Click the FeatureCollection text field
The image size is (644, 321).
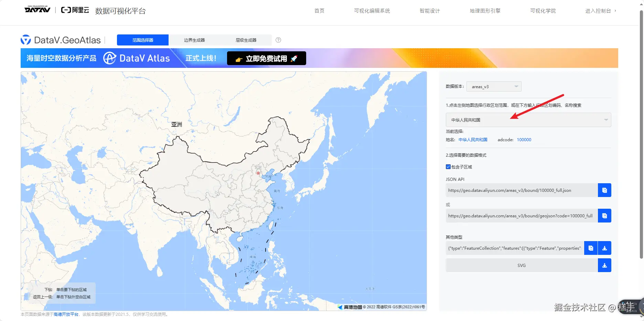tap(515, 248)
